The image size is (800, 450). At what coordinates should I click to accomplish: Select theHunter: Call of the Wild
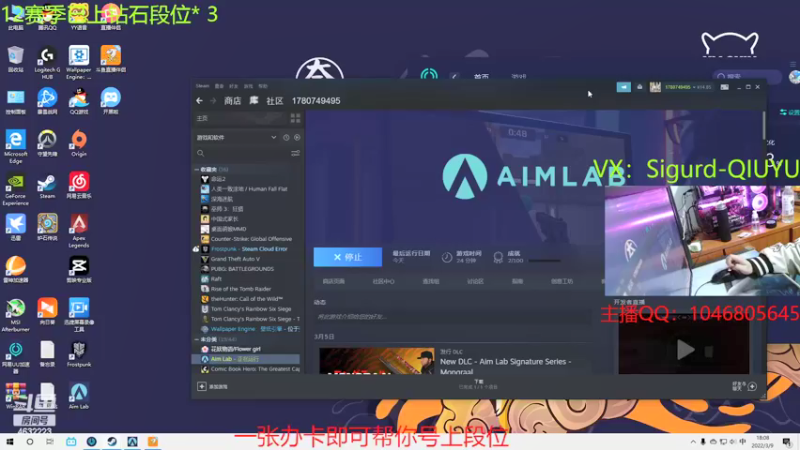pos(247,299)
